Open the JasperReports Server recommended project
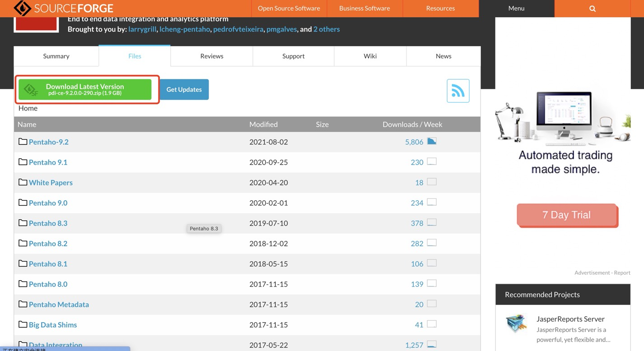 [x=570, y=319]
